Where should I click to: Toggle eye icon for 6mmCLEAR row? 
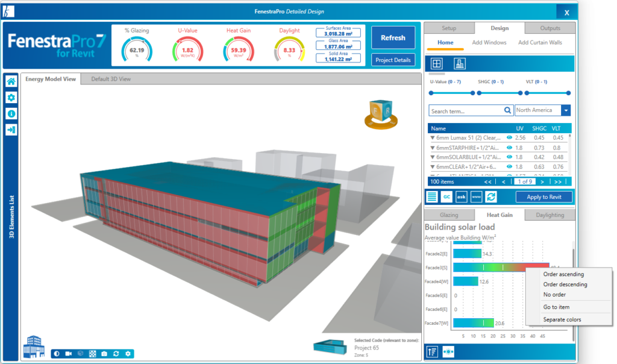pyautogui.click(x=509, y=167)
